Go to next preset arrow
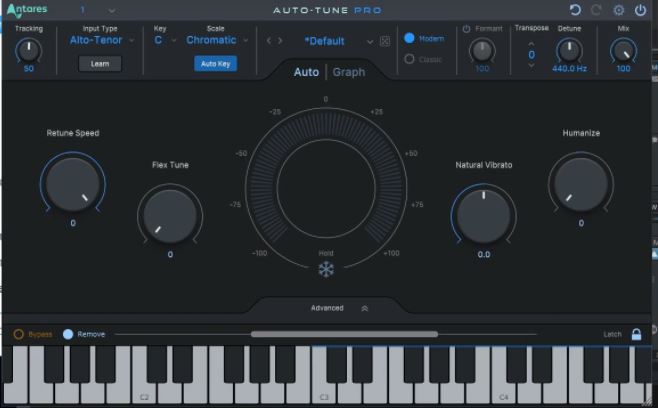This screenshot has height=408, width=658. [x=280, y=41]
